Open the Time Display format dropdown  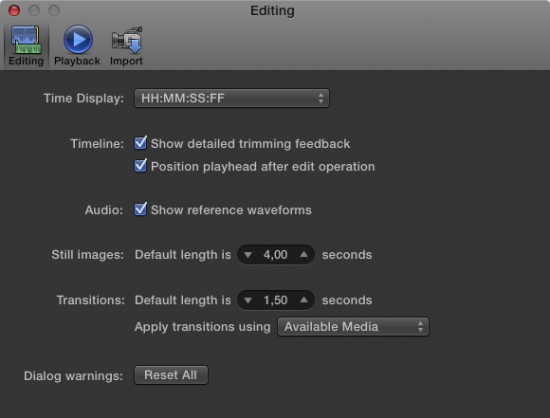pos(232,98)
